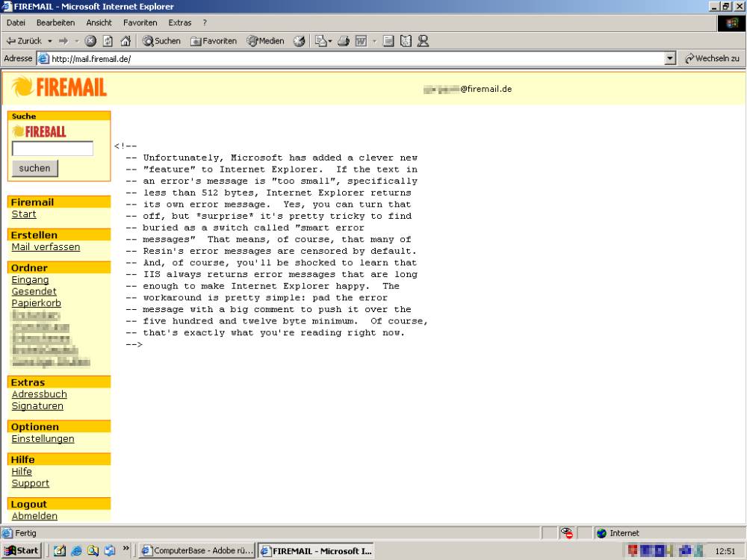Open the Word edit dropdown arrow

374,41
